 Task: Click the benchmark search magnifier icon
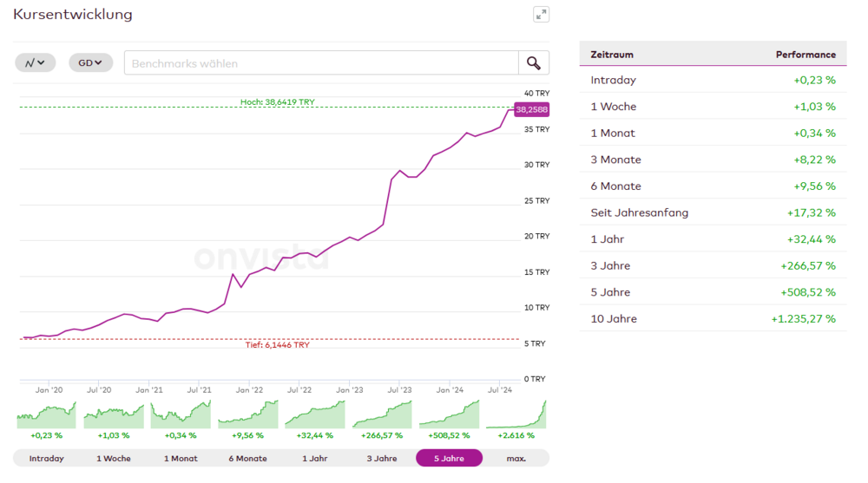pyautogui.click(x=533, y=63)
